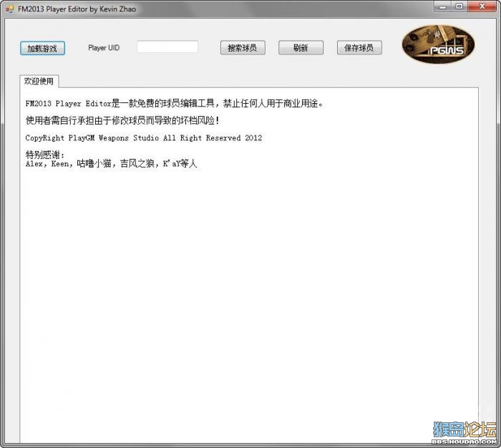
Task: Click the line starting 使用者需自行承担
Action: click(x=122, y=120)
